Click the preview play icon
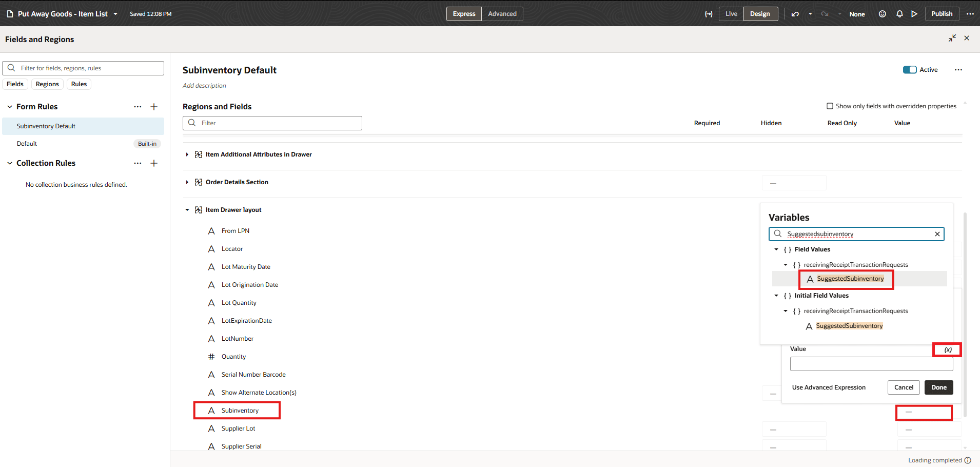The image size is (980, 467). click(x=914, y=14)
